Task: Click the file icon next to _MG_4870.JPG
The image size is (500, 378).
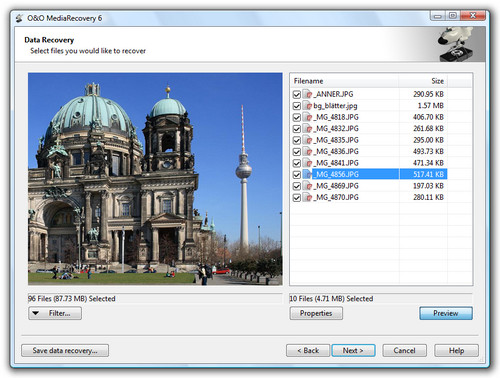Action: 307,197
